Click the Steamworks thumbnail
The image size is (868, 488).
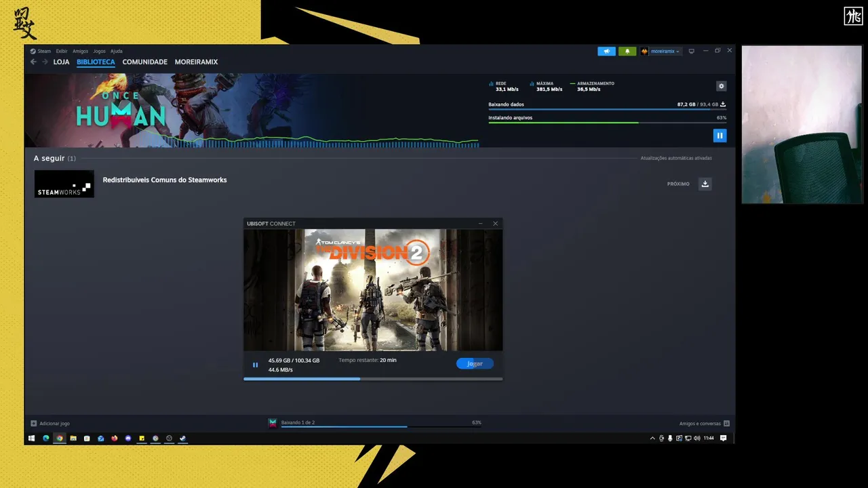pyautogui.click(x=64, y=184)
